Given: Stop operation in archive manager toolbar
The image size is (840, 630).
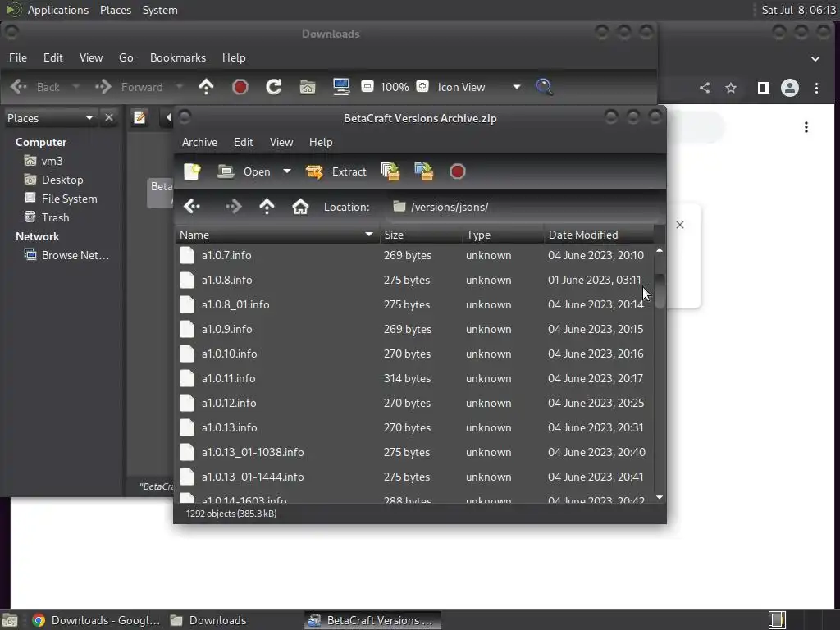Looking at the screenshot, I should tap(458, 171).
